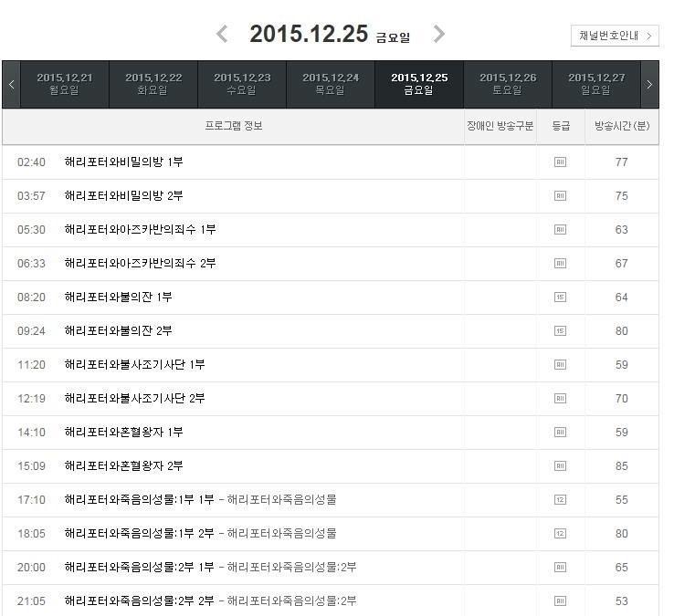Open program 해리포터와불사조기사단 1부
This screenshot has width=674, height=616.
tap(134, 365)
